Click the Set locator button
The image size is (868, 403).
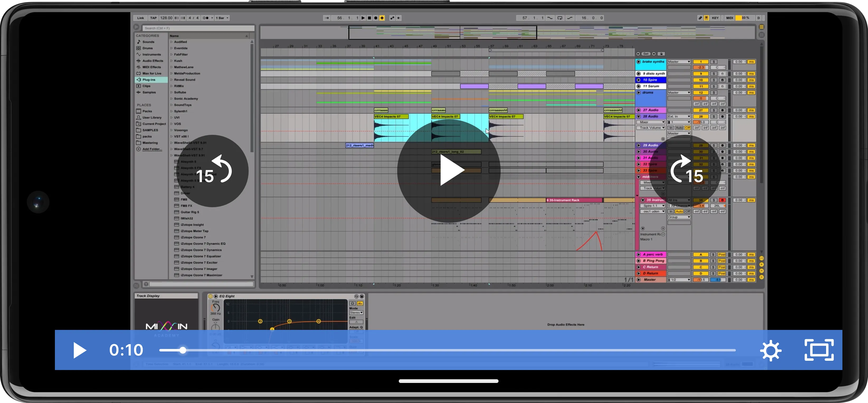[646, 54]
